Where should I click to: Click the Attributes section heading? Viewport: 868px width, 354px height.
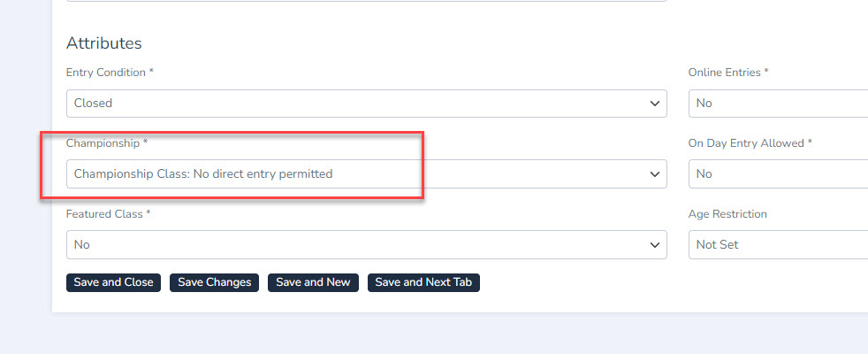click(x=103, y=42)
